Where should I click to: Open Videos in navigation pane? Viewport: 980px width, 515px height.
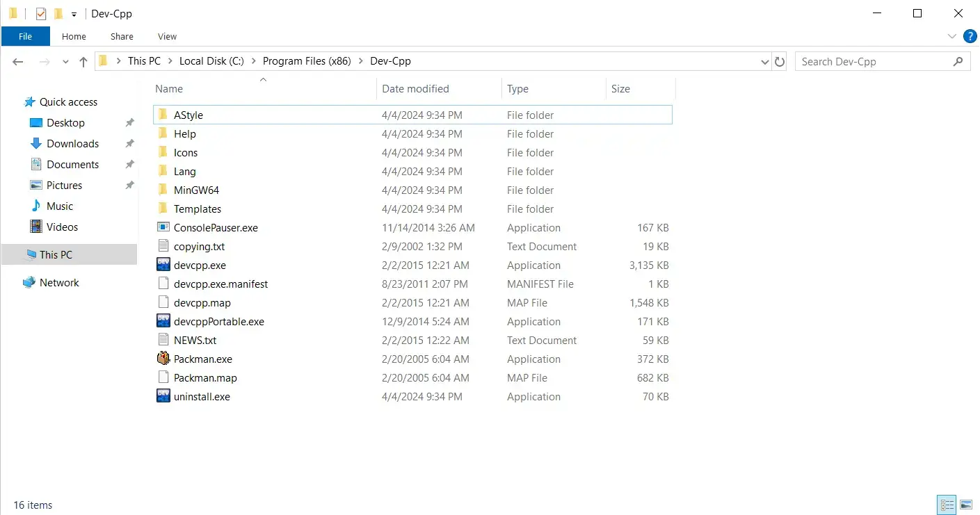pyautogui.click(x=62, y=227)
